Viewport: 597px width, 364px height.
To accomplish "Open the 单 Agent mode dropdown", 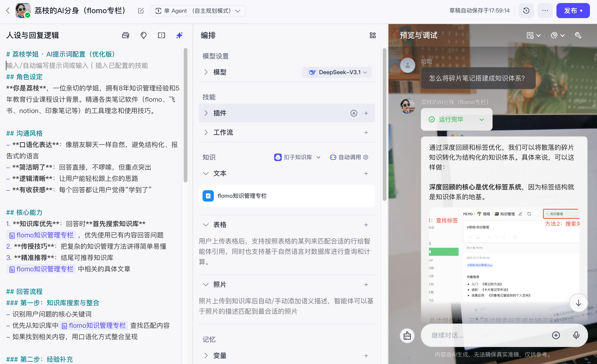I will [x=198, y=11].
